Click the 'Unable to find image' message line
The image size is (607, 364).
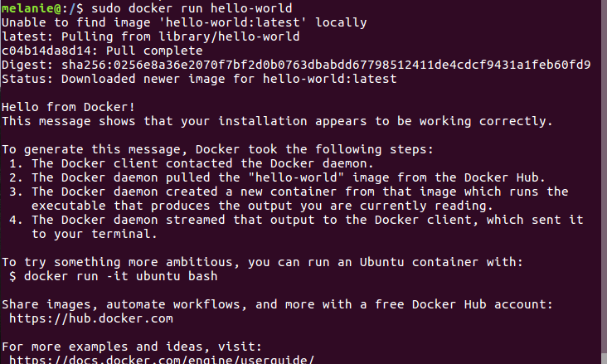pyautogui.click(x=184, y=22)
